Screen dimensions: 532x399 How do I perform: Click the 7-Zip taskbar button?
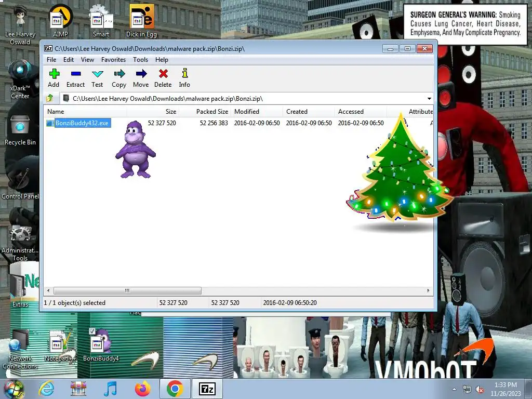[x=207, y=389]
